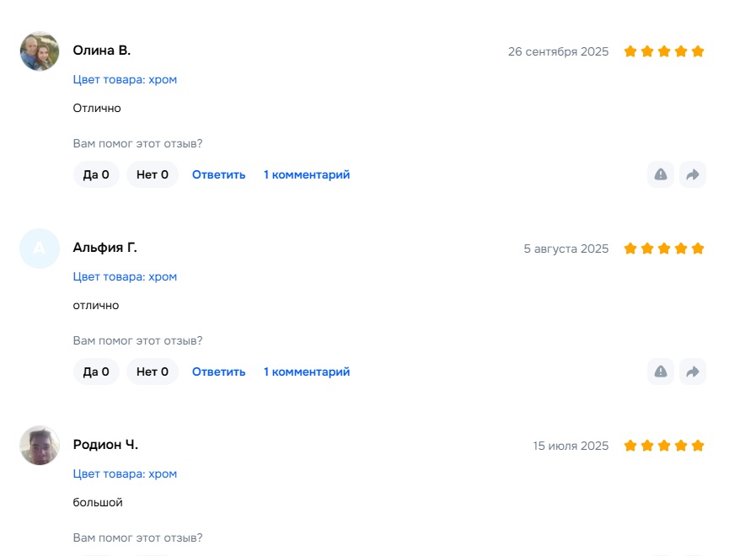Click the five-star rating on Родион Ч.'s review
The image size is (756, 556).
664,446
